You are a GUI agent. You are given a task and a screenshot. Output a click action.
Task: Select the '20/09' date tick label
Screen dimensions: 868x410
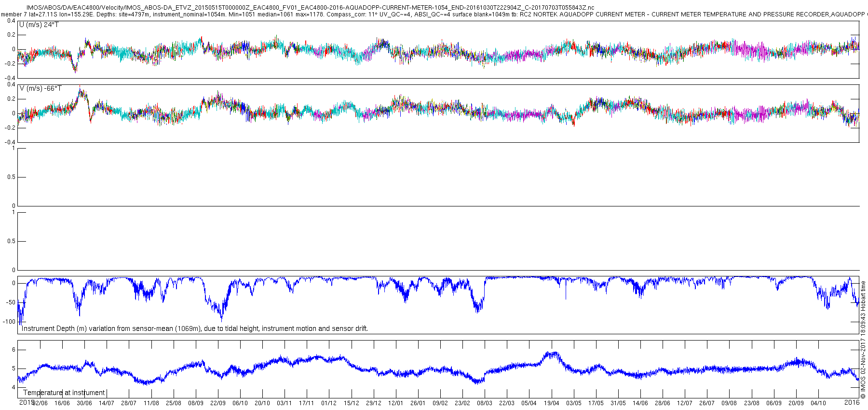click(796, 403)
